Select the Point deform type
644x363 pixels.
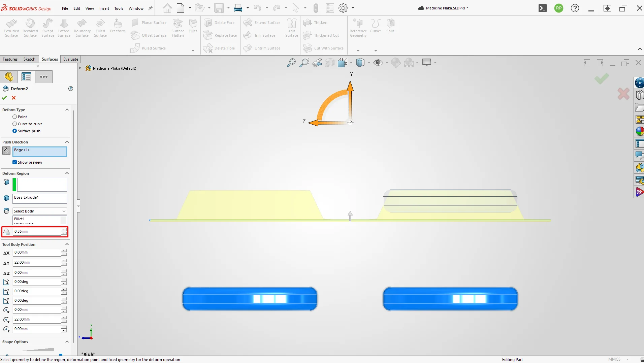coord(20,117)
